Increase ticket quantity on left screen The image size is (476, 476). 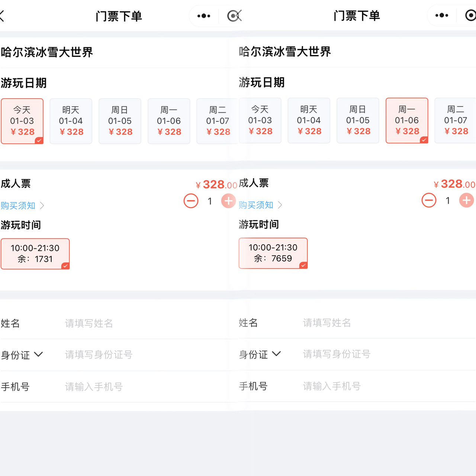(228, 201)
